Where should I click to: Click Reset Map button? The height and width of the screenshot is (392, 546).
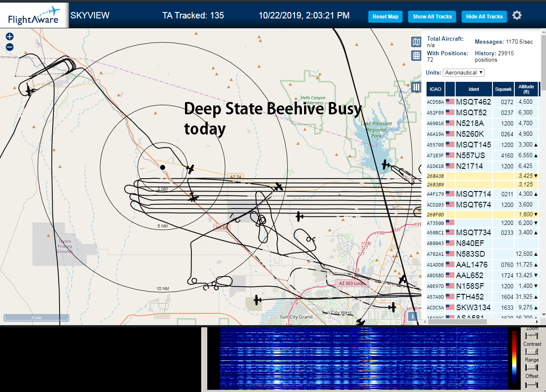385,17
